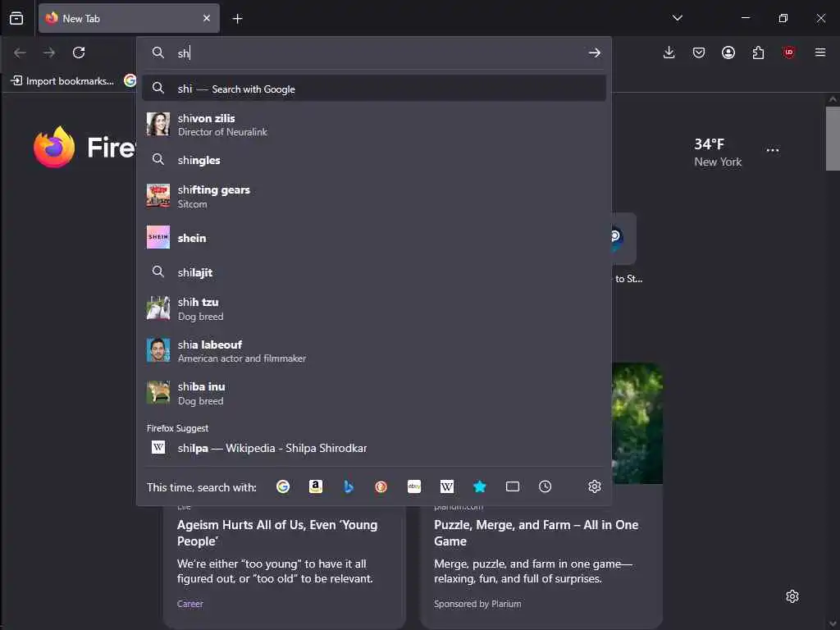840x630 pixels.
Task: Open weather widget three-dot menu
Action: (x=773, y=151)
